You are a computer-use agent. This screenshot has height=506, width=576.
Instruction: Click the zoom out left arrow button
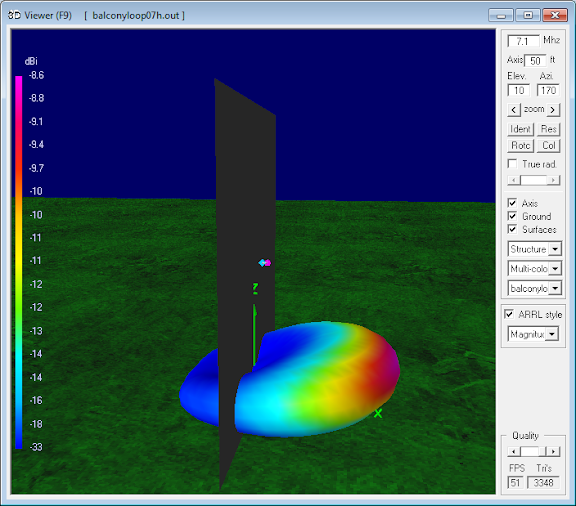click(x=514, y=110)
